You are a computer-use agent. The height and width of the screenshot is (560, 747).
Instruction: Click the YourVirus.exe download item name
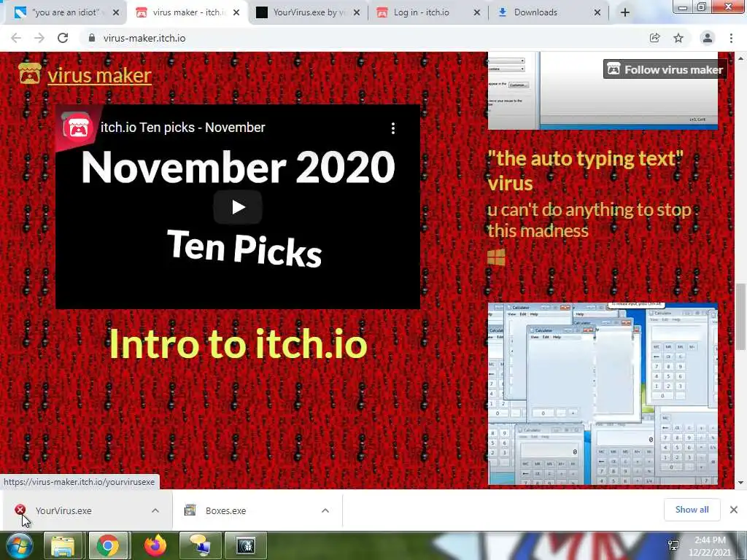tap(63, 510)
